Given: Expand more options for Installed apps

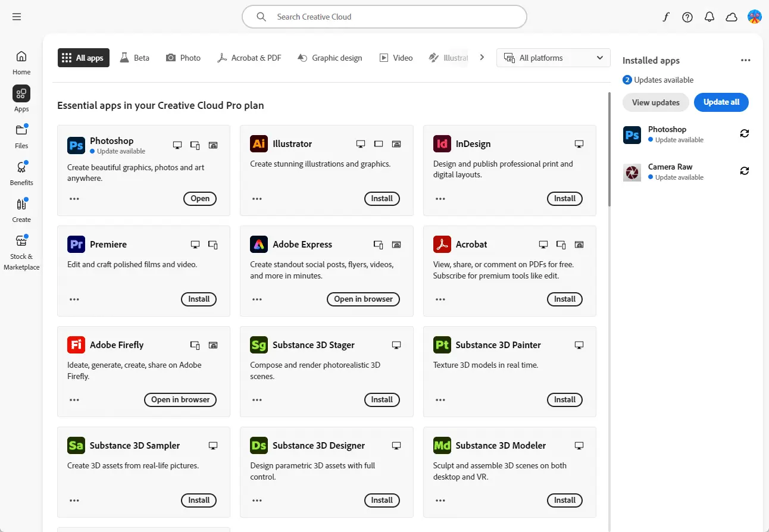Looking at the screenshot, I should click(745, 60).
